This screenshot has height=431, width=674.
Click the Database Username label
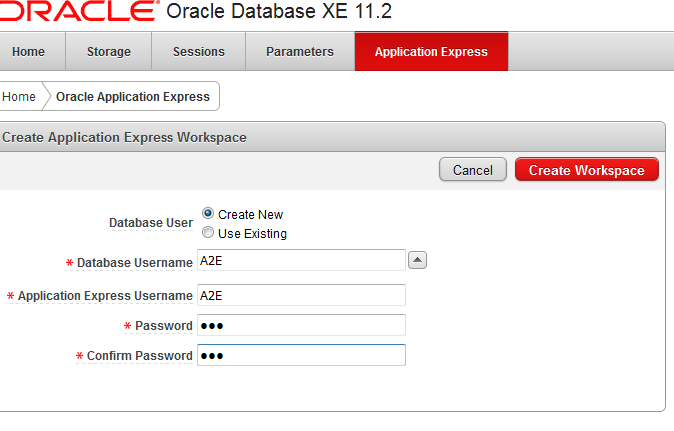point(135,263)
